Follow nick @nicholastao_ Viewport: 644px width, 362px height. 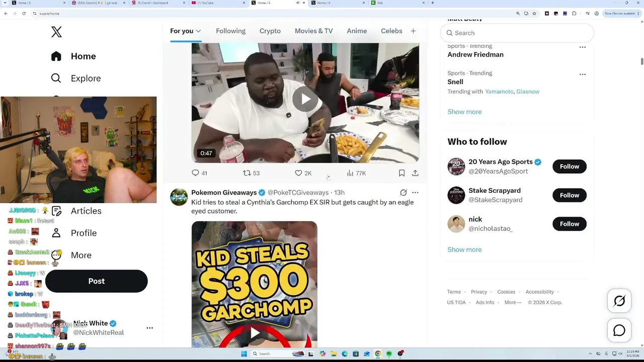pos(570,224)
